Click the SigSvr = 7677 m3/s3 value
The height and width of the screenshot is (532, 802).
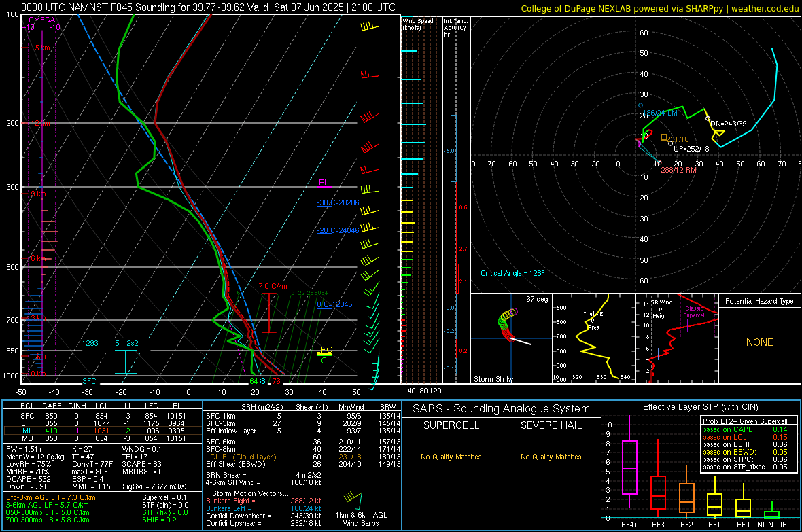coord(156,486)
